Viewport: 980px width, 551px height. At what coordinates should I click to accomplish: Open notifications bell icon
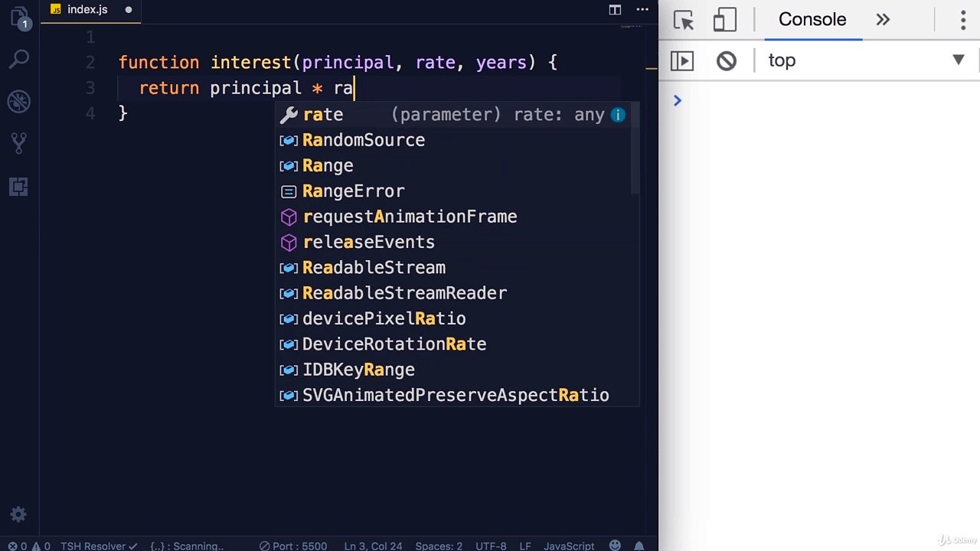(x=639, y=546)
